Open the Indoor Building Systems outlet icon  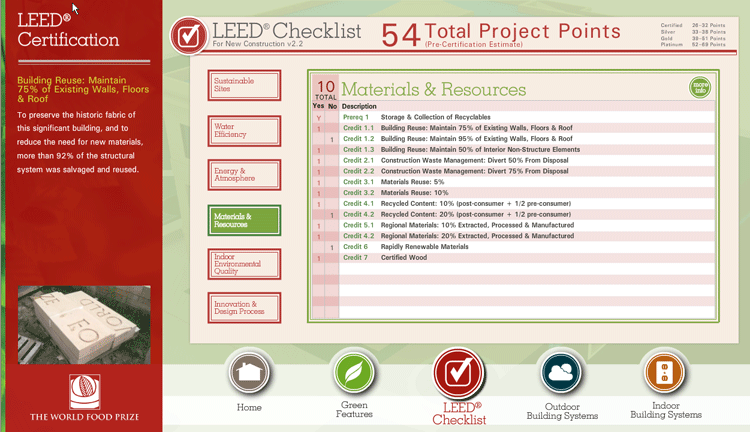[x=665, y=372]
